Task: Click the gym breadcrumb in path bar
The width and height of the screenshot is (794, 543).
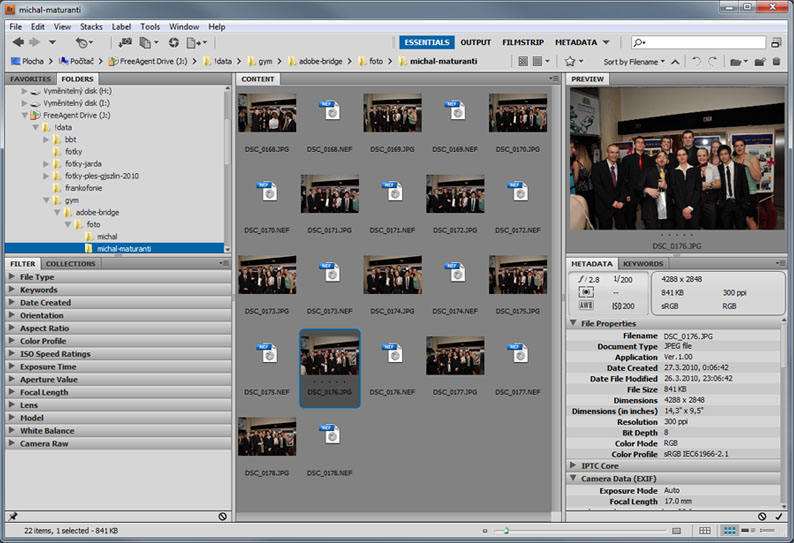Action: coord(266,61)
